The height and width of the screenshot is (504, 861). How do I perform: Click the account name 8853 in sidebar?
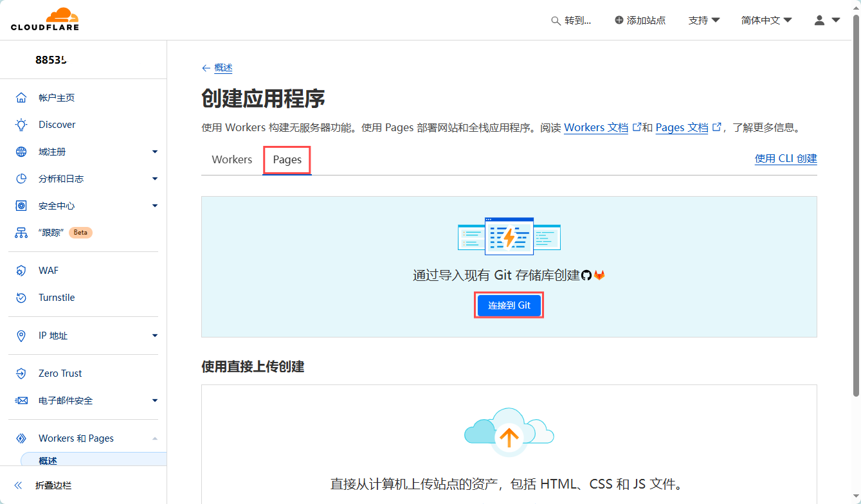pos(51,60)
